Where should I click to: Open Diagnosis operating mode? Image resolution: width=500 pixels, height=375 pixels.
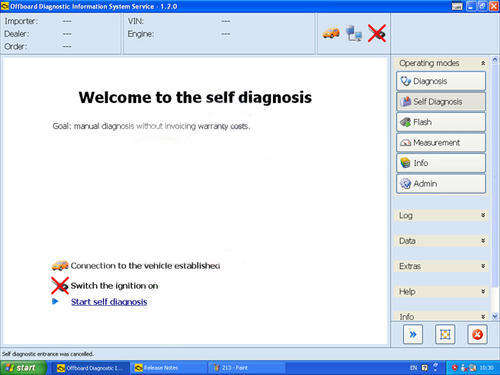[x=441, y=81]
